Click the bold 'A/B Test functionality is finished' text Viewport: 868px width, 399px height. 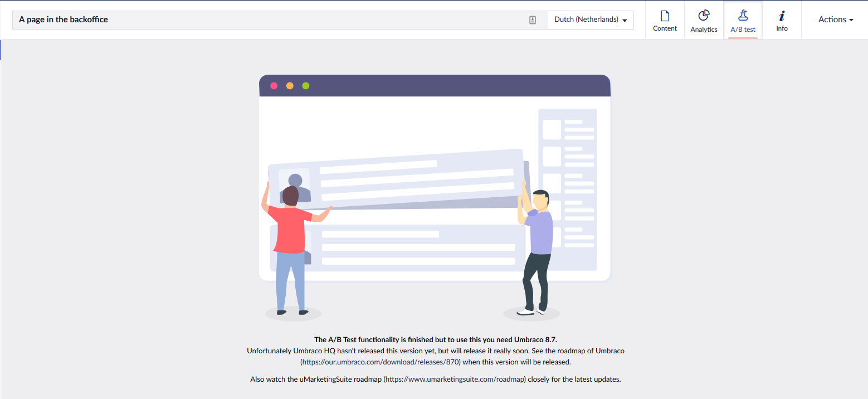[435, 339]
